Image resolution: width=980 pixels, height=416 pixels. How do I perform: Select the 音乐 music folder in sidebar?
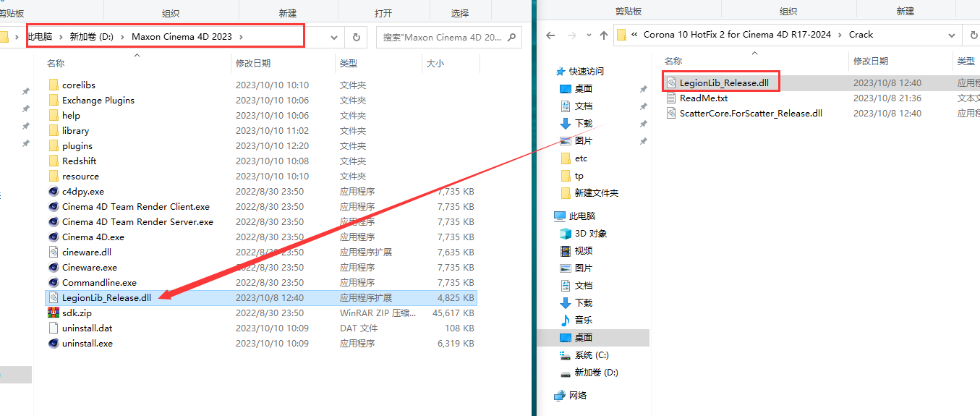tap(584, 321)
